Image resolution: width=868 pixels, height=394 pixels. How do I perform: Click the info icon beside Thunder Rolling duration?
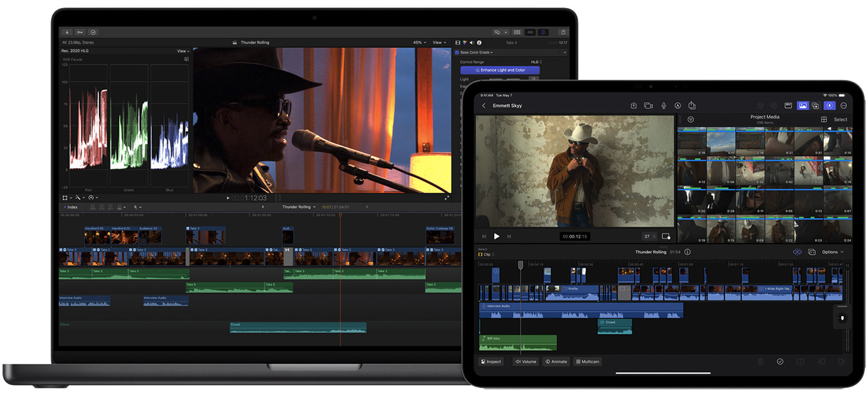[687, 252]
